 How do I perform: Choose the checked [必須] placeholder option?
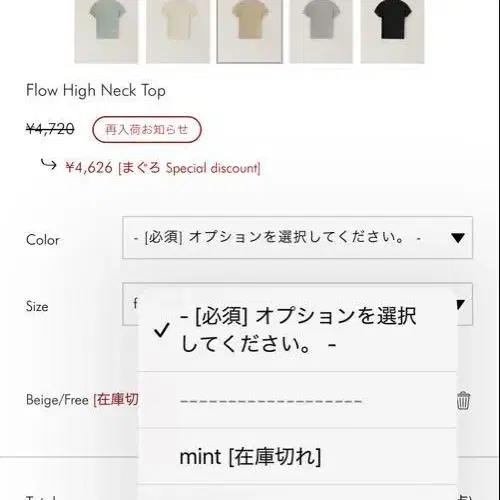pyautogui.click(x=297, y=330)
